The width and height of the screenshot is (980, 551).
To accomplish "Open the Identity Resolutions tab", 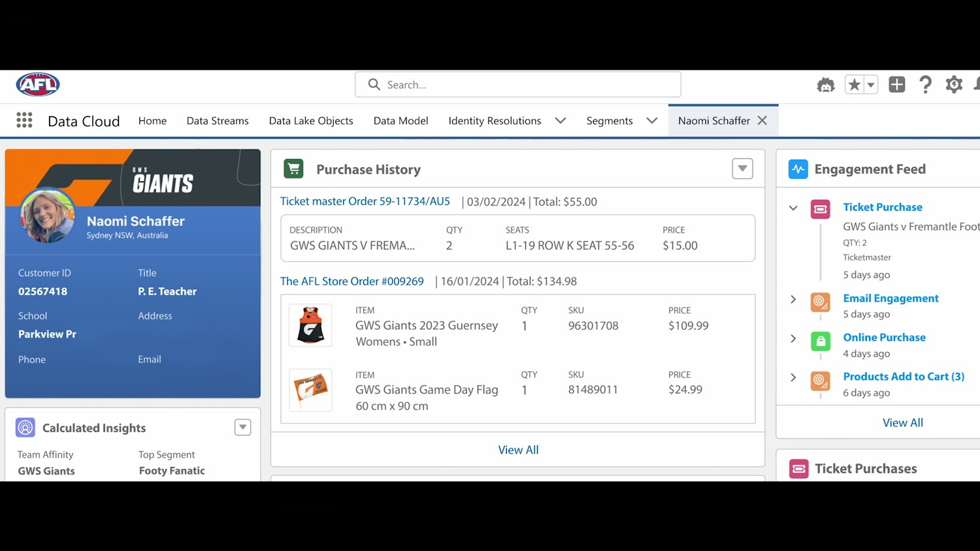I will 495,121.
